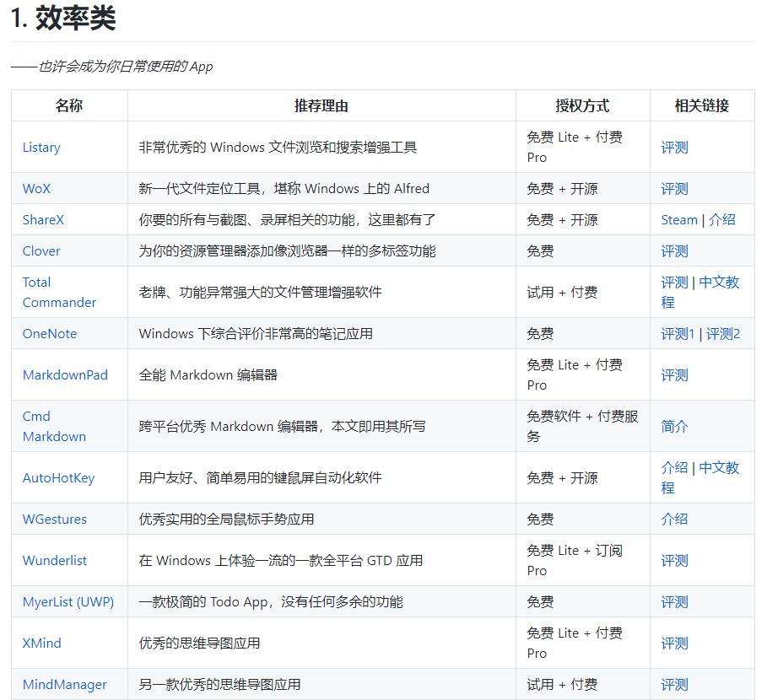
Task: Open the 介绍 link next to Steam for ShareX
Action: pyautogui.click(x=723, y=219)
